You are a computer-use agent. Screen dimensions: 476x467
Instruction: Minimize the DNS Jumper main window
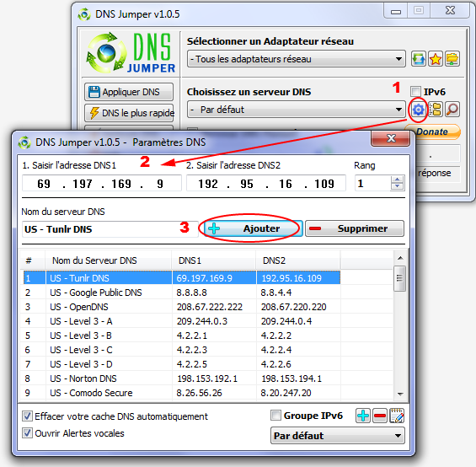(396, 11)
